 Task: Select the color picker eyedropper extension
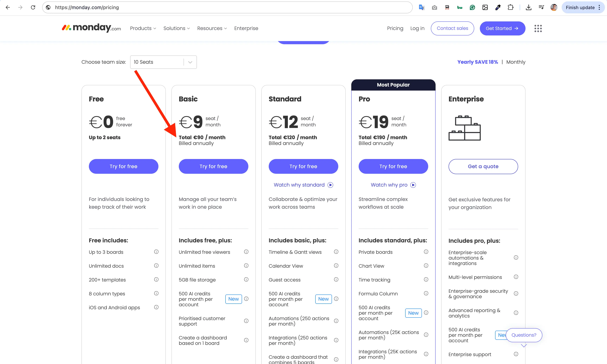pyautogui.click(x=498, y=7)
